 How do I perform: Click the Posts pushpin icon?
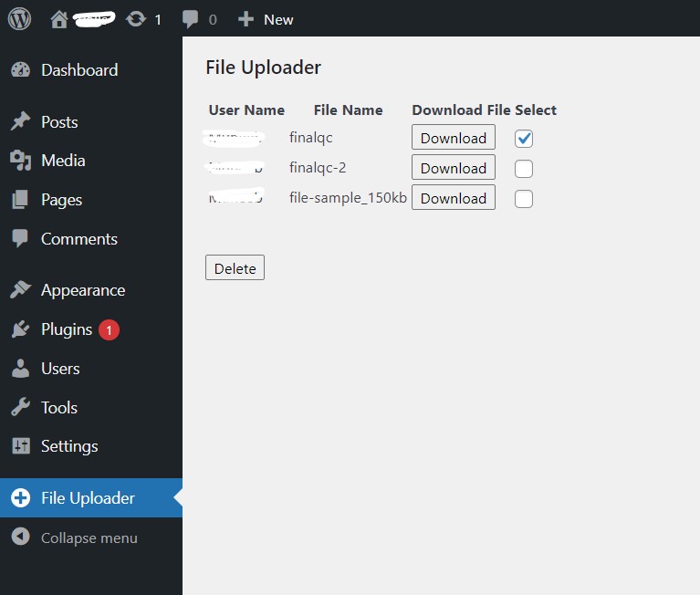click(20, 122)
